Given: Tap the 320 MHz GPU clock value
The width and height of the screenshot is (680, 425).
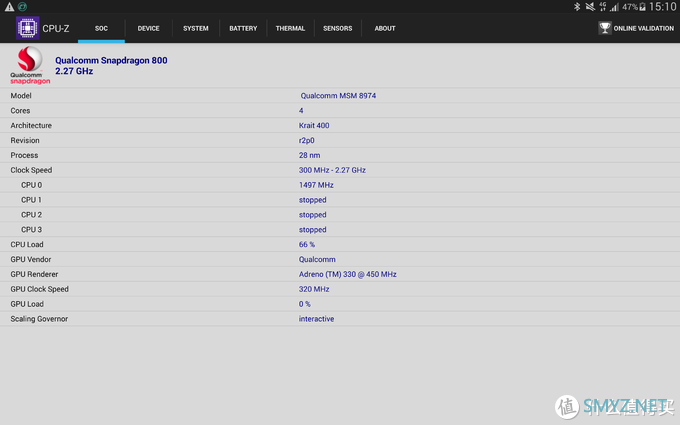Looking at the screenshot, I should point(314,289).
